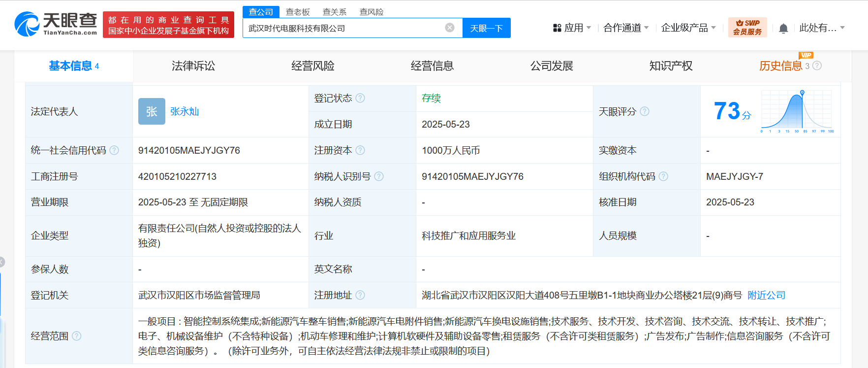
Task: Clear the search box text
Action: [x=449, y=28]
